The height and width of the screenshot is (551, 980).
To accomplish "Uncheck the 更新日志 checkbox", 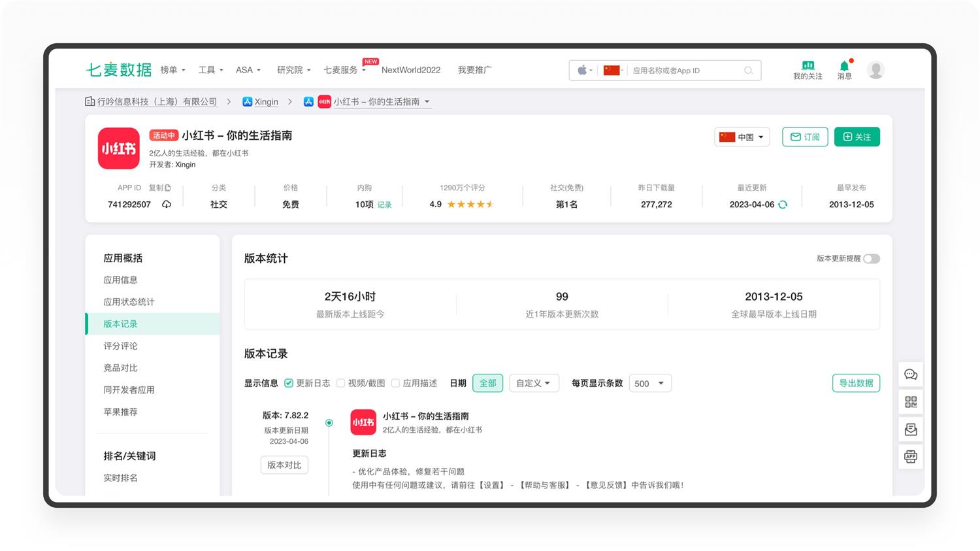I will (x=289, y=383).
